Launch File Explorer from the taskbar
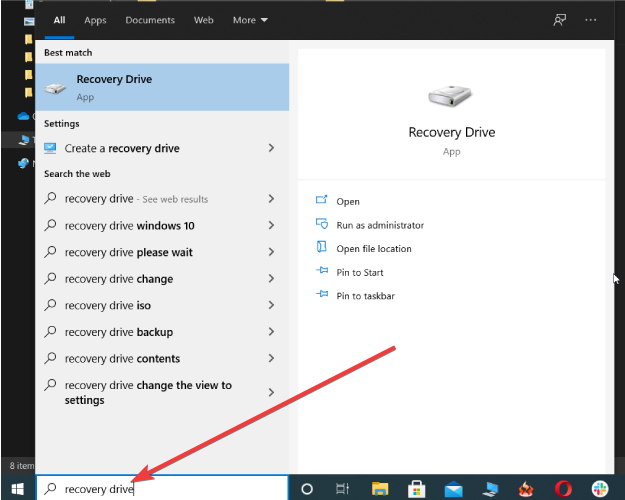The image size is (625, 500). pyautogui.click(x=380, y=488)
